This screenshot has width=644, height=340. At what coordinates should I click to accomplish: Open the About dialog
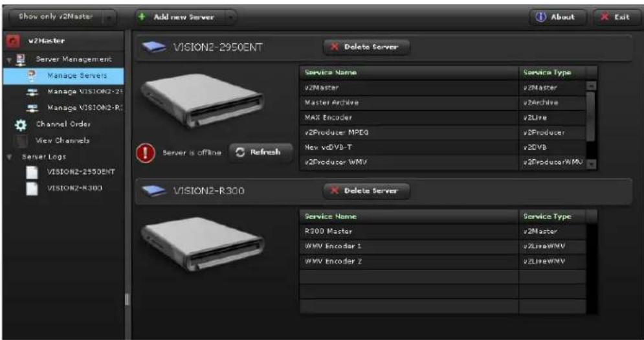(558, 17)
